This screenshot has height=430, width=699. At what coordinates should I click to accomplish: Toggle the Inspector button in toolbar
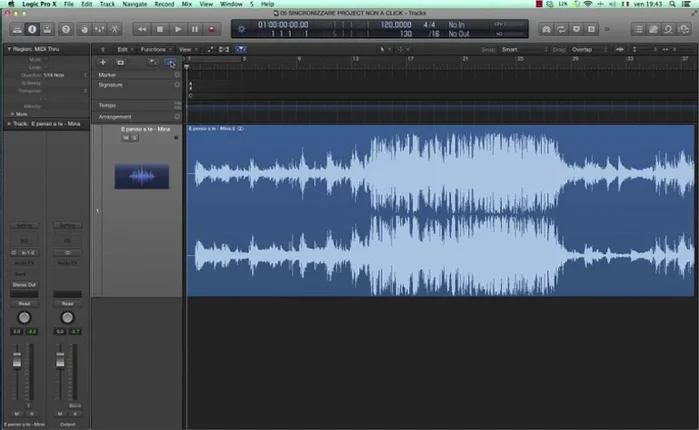click(x=32, y=30)
